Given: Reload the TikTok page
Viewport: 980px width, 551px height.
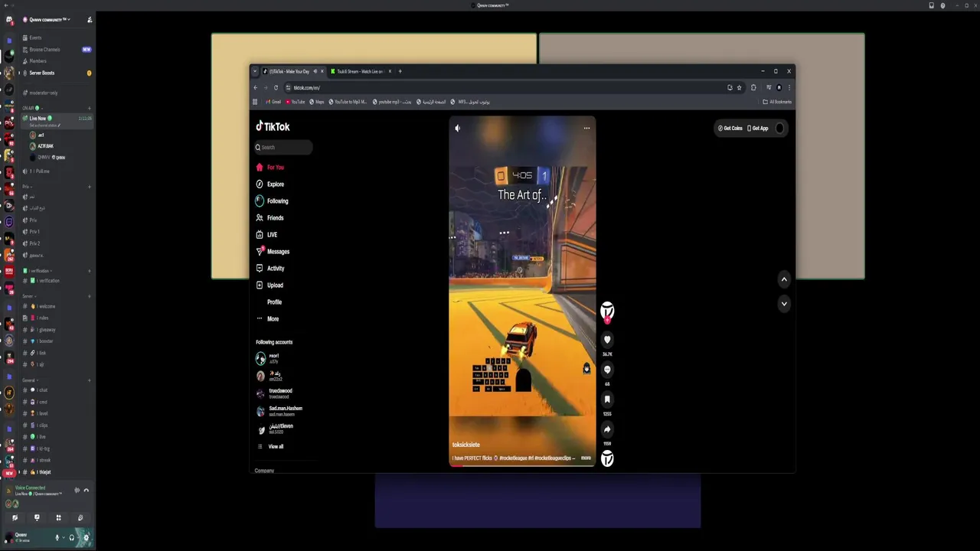Looking at the screenshot, I should click(276, 88).
